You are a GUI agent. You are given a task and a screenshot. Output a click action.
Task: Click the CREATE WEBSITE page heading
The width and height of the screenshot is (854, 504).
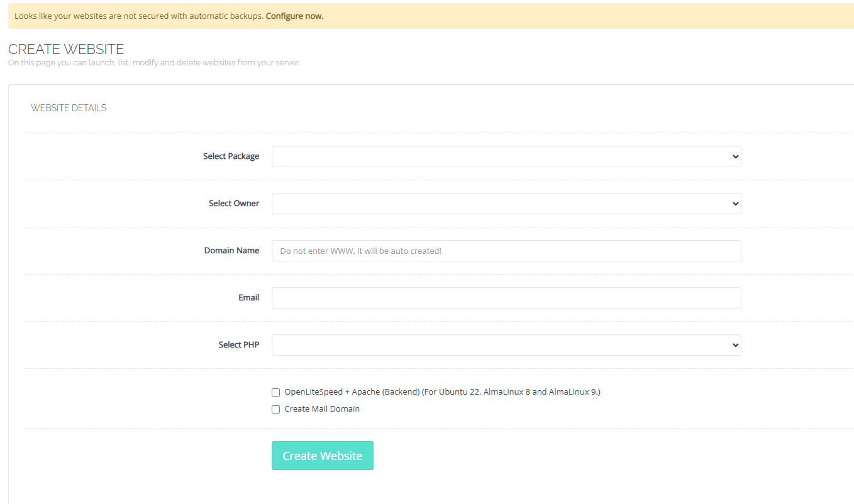pyautogui.click(x=66, y=49)
